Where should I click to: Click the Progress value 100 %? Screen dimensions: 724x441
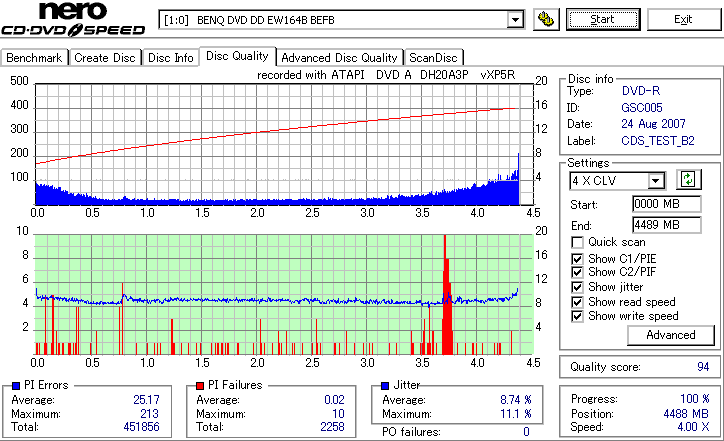coord(695,399)
